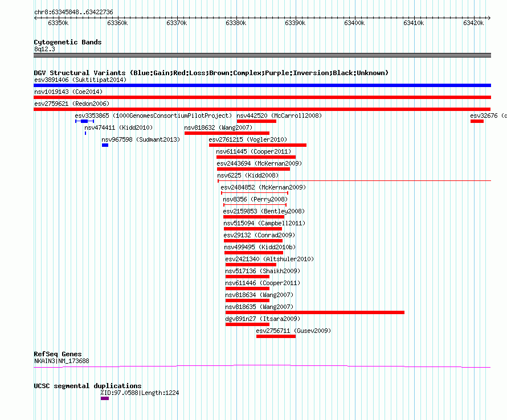Click esv2443694 (McKernan2009) variant bar
Screen dimensions: 507x420
[254, 169]
